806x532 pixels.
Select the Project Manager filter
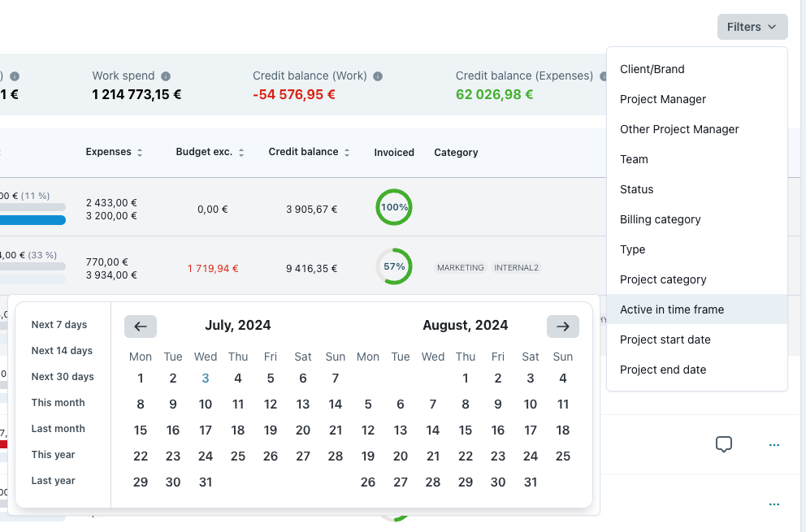pos(697,99)
